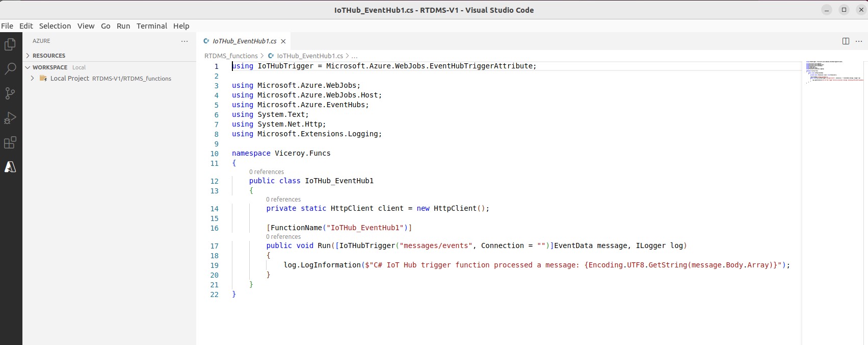Click '0 references' above class IoTHub_EventHub1

267,172
